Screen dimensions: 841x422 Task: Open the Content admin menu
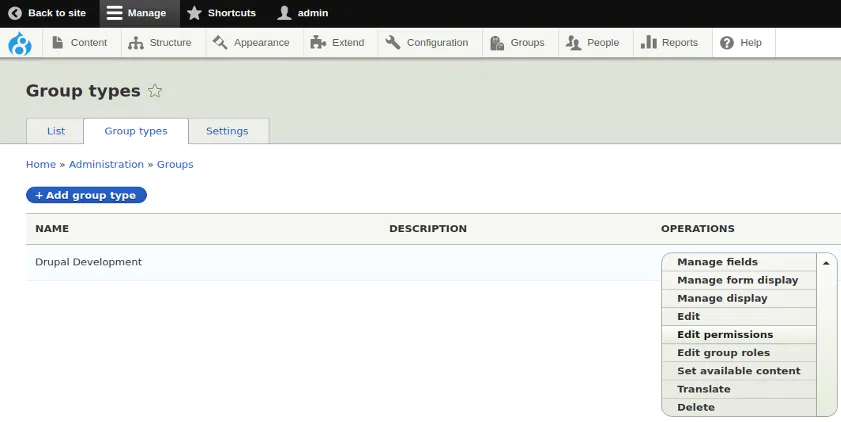tap(82, 43)
